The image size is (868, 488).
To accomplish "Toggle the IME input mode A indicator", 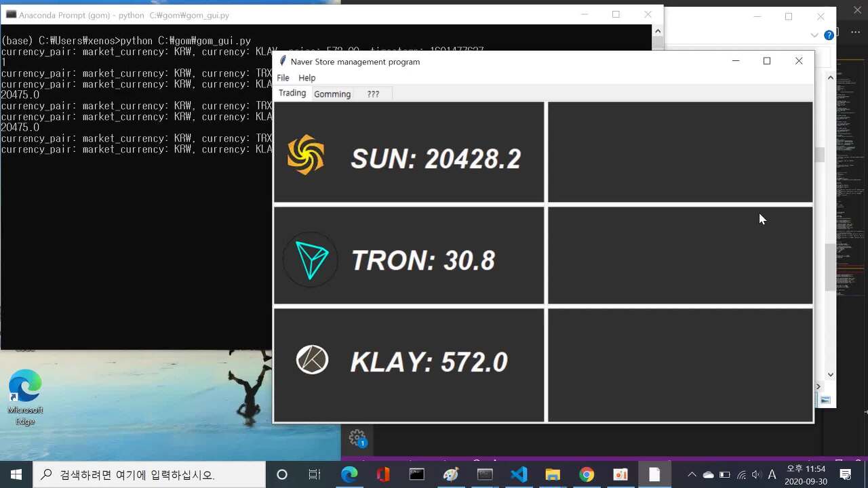I will click(x=772, y=474).
